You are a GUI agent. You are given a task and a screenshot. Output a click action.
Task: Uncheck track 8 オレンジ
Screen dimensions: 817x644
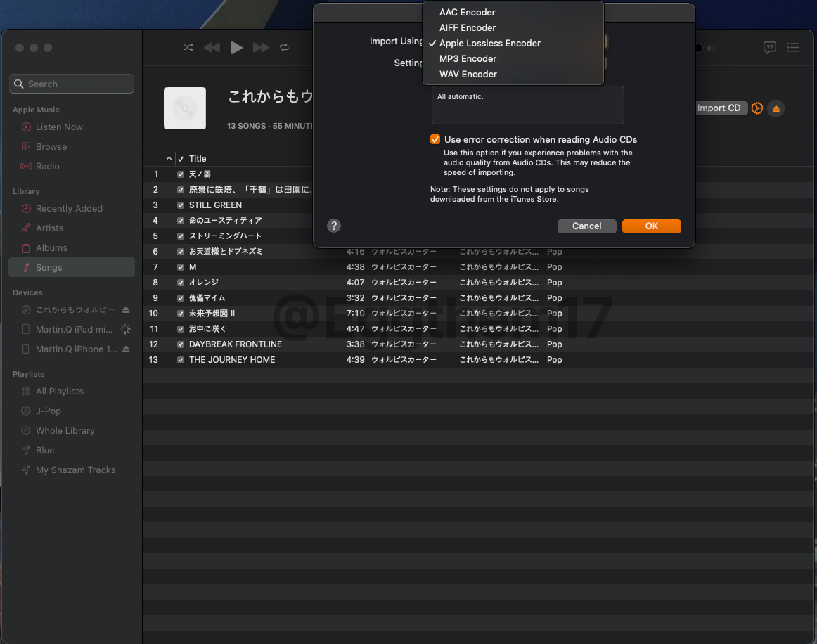click(x=180, y=283)
